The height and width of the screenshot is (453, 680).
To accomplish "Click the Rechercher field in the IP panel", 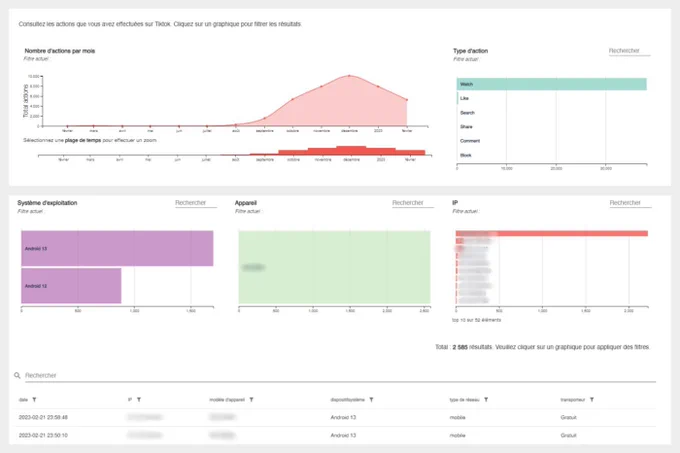I will pos(630,203).
